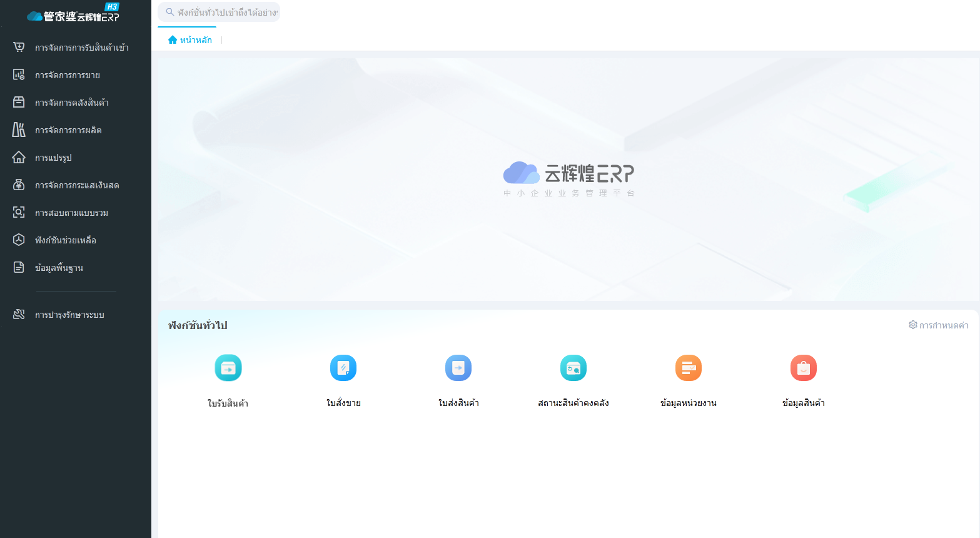Expand the การจัดการการขาย sidebar menu
The height and width of the screenshot is (538, 980).
coord(68,75)
